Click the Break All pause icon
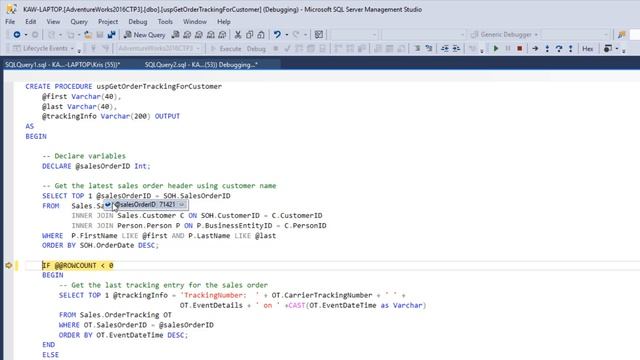Image resolution: width=640 pixels, height=360 pixels. click(508, 49)
